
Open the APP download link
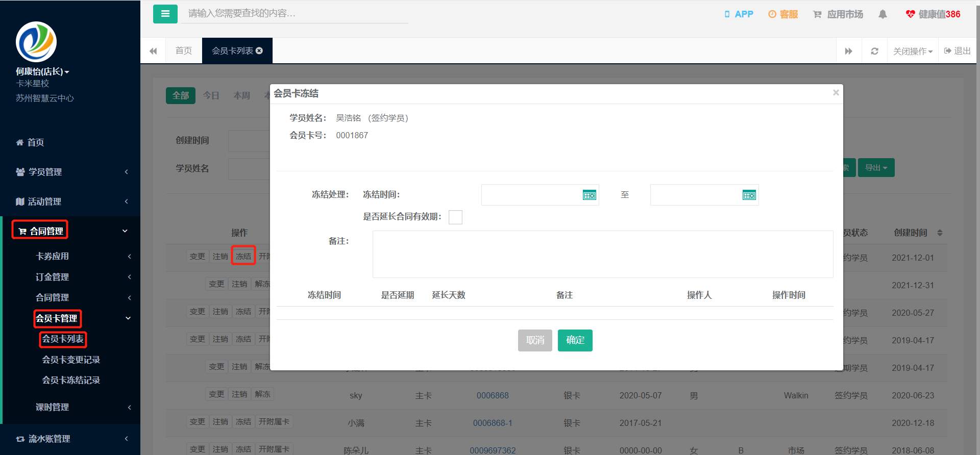[739, 14]
